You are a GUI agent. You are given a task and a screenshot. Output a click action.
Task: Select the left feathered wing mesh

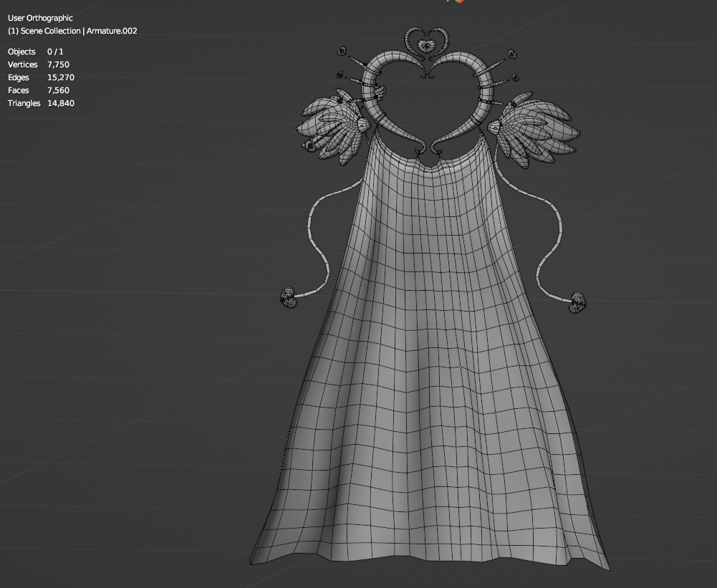pos(332,126)
